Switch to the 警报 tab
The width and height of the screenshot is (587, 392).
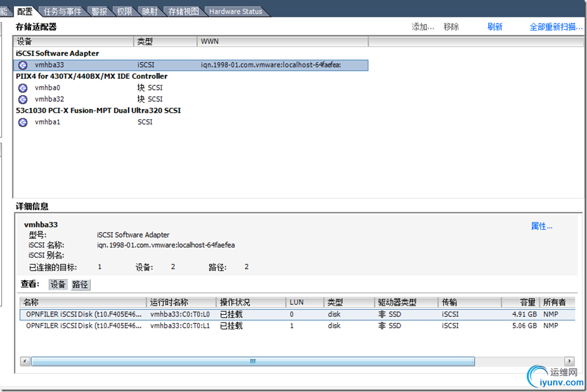99,12
